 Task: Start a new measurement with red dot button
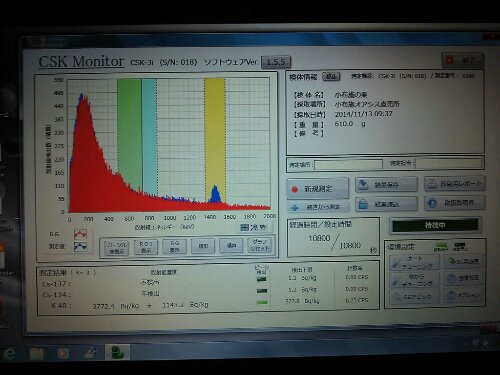[317, 189]
